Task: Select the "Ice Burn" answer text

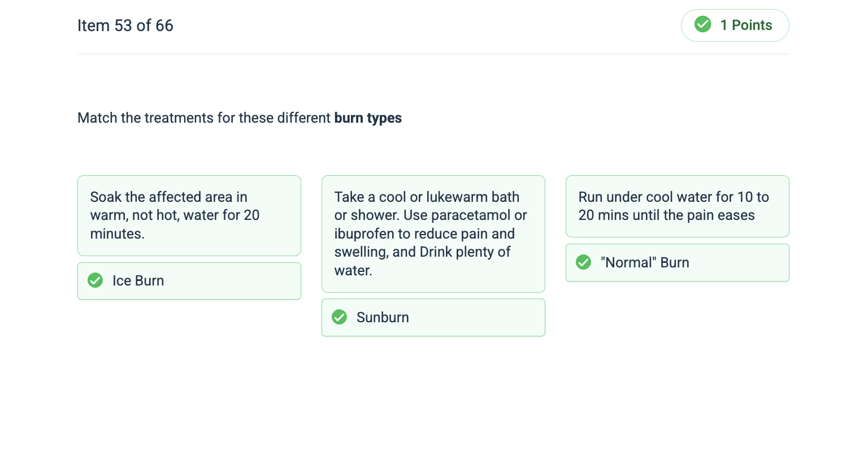Action: (x=138, y=281)
